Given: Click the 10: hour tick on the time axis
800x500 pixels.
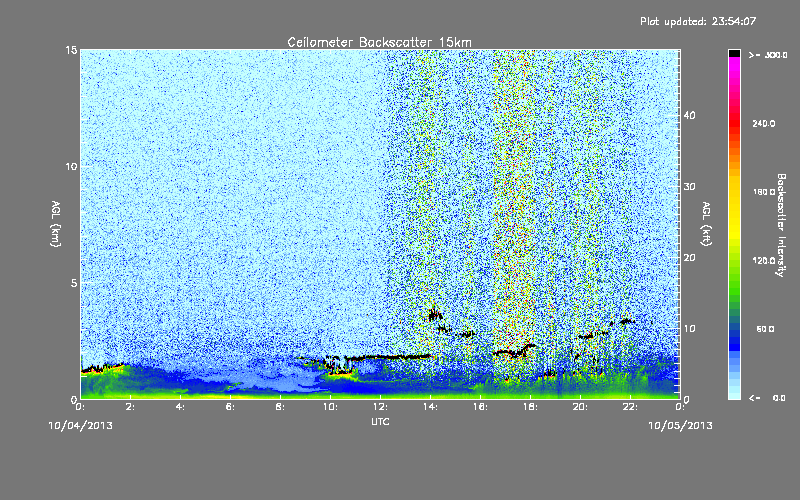Looking at the screenshot, I should coord(331,407).
